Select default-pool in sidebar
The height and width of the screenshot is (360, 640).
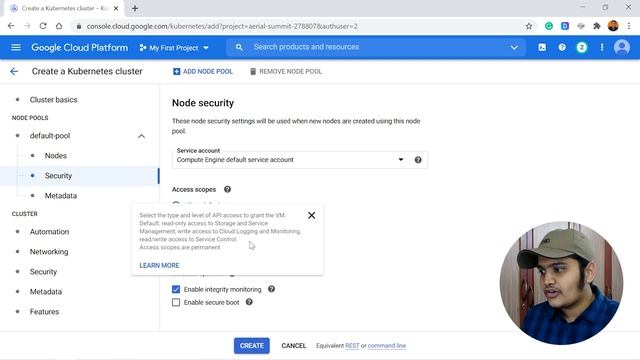click(50, 136)
